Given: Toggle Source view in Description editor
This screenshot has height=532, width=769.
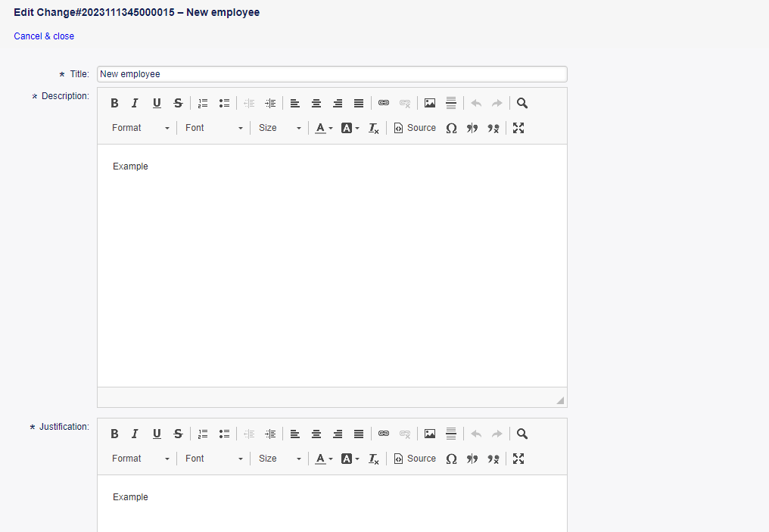Looking at the screenshot, I should click(x=415, y=129).
